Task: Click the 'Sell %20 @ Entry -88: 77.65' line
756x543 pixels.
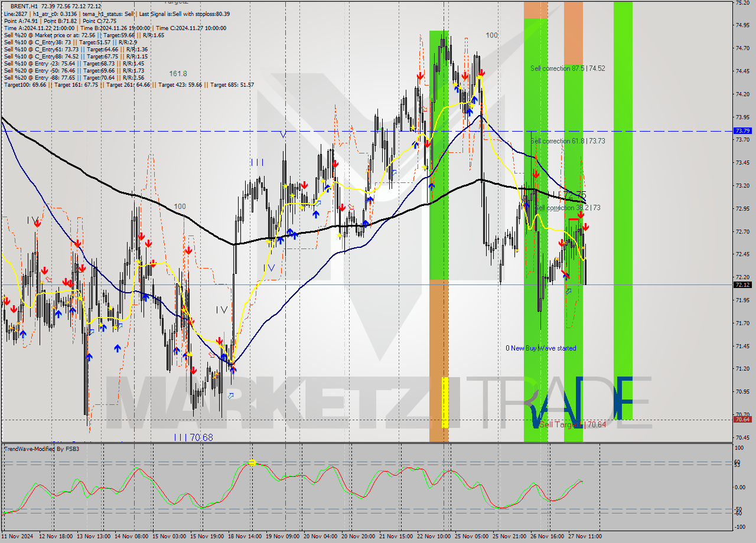Action: click(74, 78)
